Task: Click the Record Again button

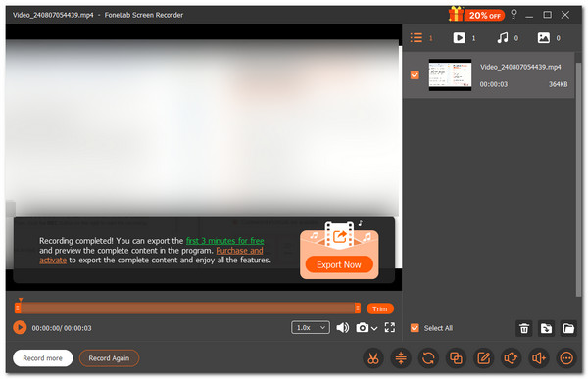Action: point(109,358)
